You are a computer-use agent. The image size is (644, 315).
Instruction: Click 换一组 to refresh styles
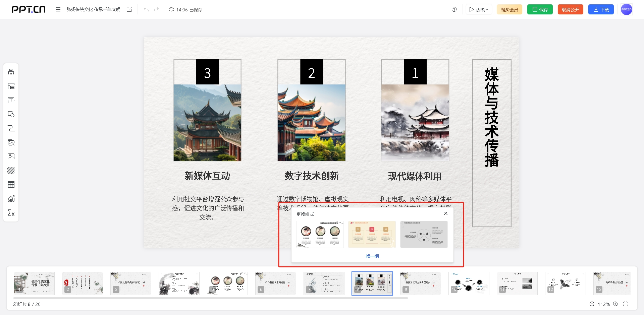(x=372, y=256)
